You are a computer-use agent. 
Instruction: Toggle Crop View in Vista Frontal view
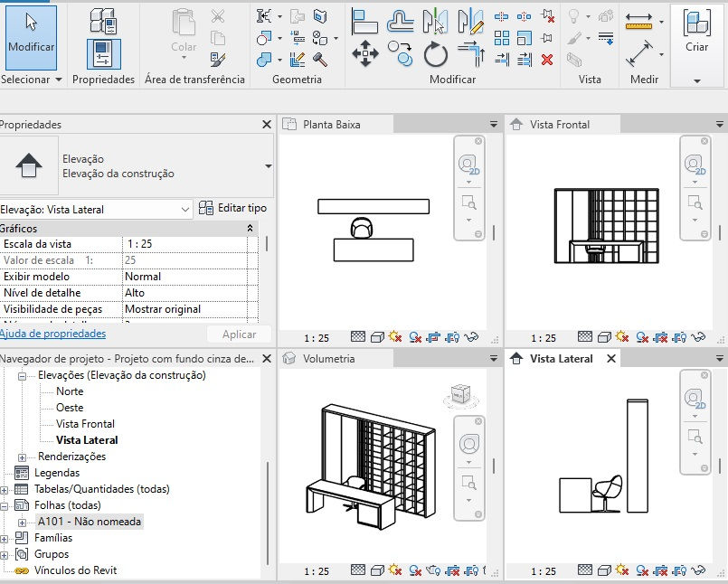(x=660, y=337)
